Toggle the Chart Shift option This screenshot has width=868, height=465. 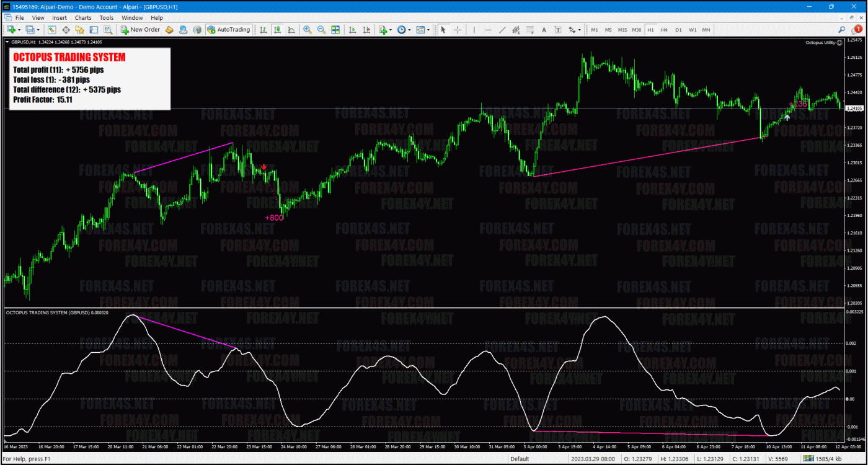(366, 29)
